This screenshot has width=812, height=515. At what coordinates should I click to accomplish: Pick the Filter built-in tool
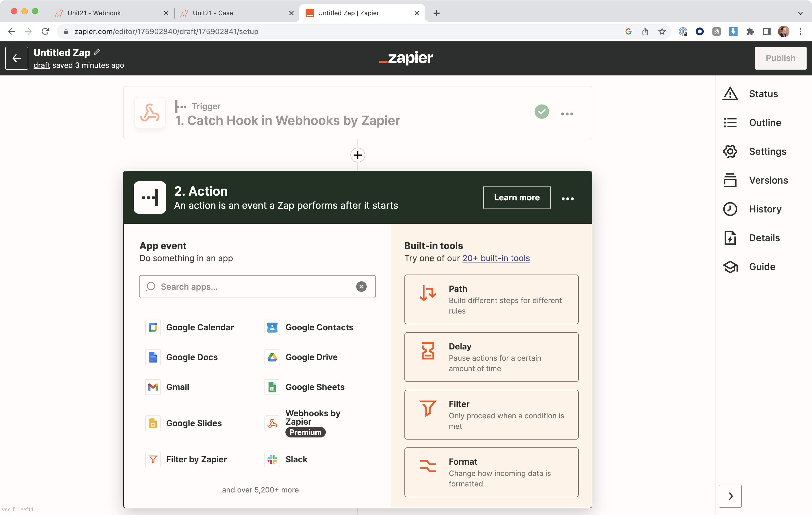pyautogui.click(x=491, y=415)
